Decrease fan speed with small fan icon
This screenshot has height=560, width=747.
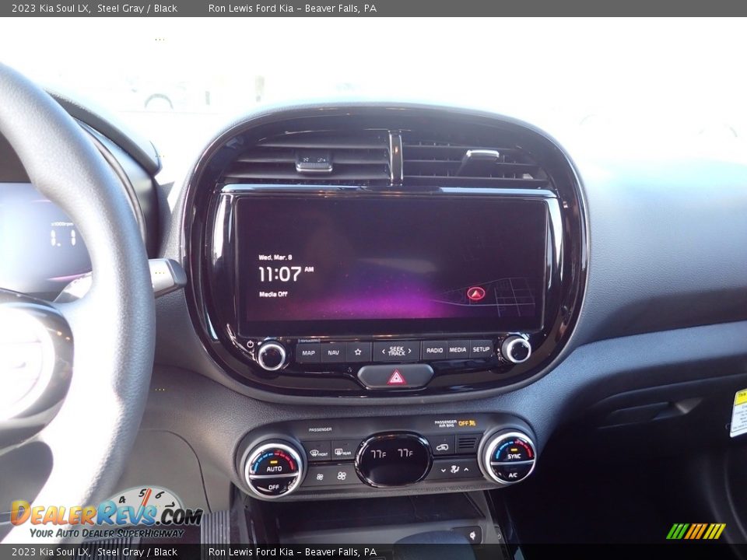pos(320,476)
